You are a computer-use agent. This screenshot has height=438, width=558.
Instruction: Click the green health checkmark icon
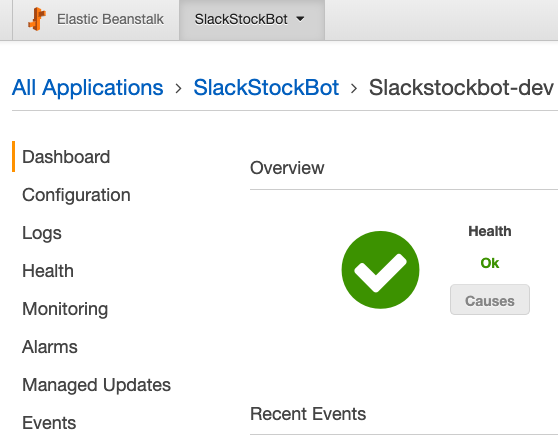click(x=380, y=270)
